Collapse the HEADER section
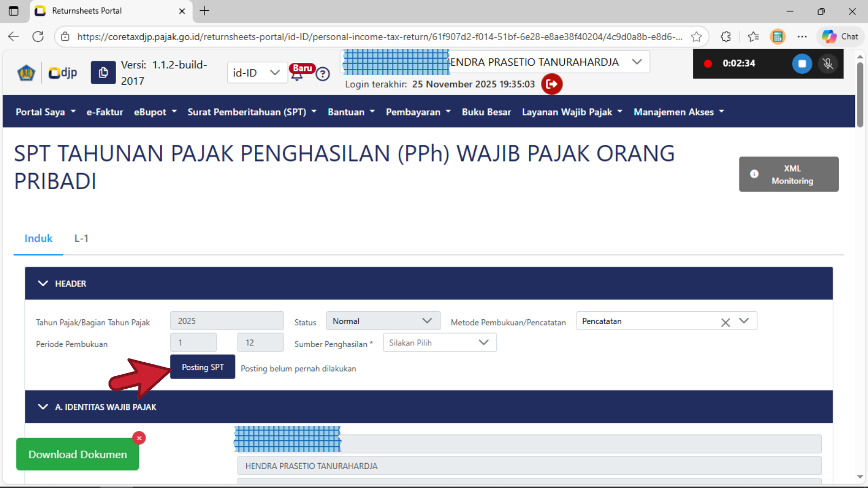Screen dimensions: 868x488 pyautogui.click(x=43, y=284)
